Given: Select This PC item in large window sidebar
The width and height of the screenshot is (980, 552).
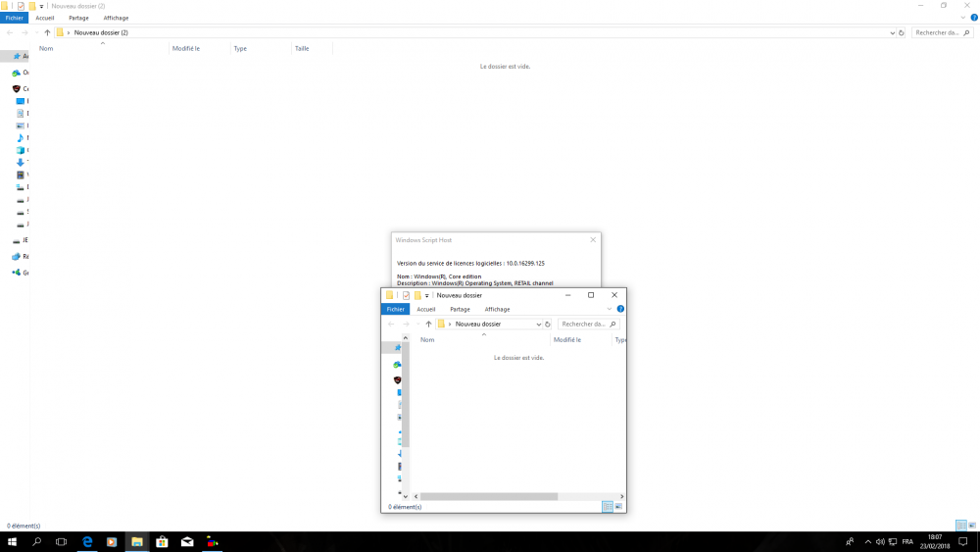Looking at the screenshot, I should (17, 89).
